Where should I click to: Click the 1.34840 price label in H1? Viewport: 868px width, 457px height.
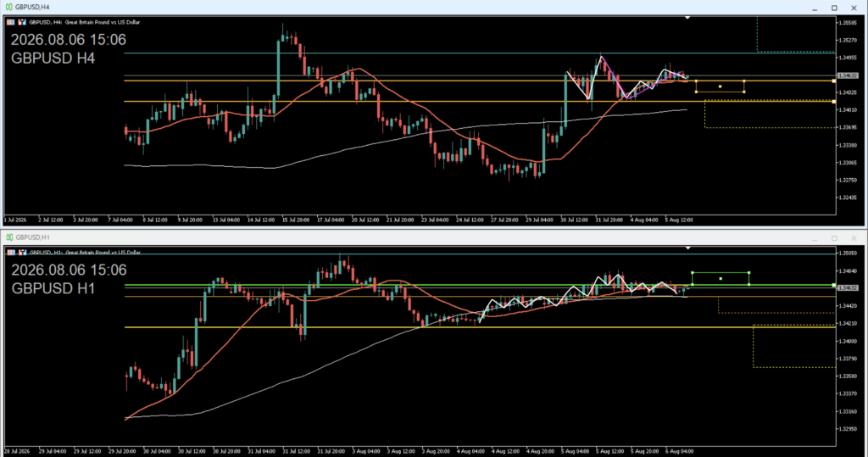tap(848, 270)
